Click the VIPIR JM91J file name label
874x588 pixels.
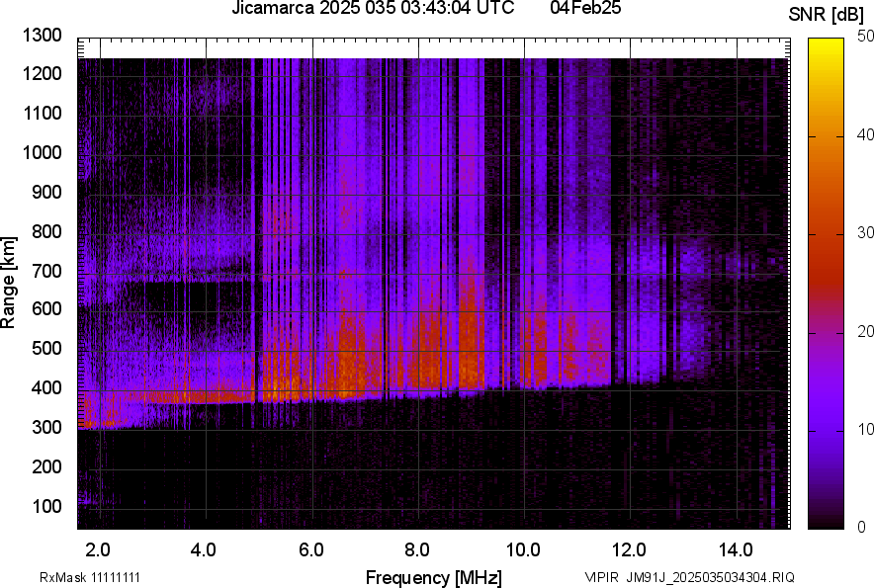pyautogui.click(x=689, y=577)
